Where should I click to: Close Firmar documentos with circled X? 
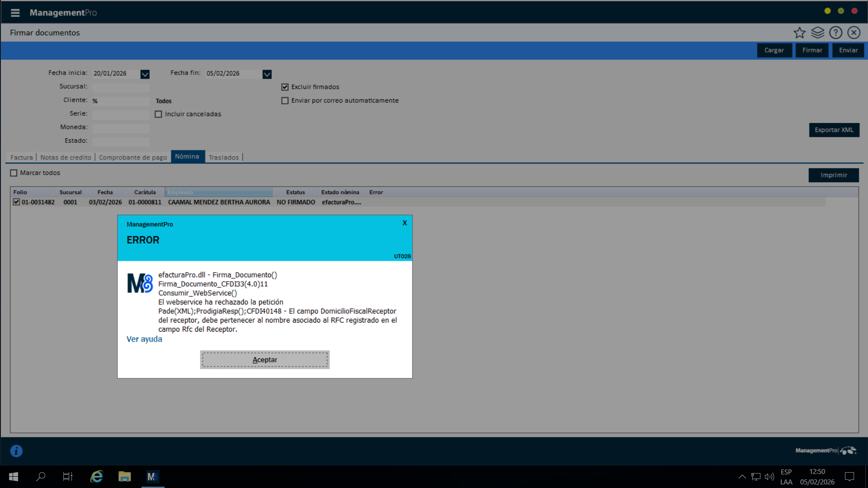(854, 33)
